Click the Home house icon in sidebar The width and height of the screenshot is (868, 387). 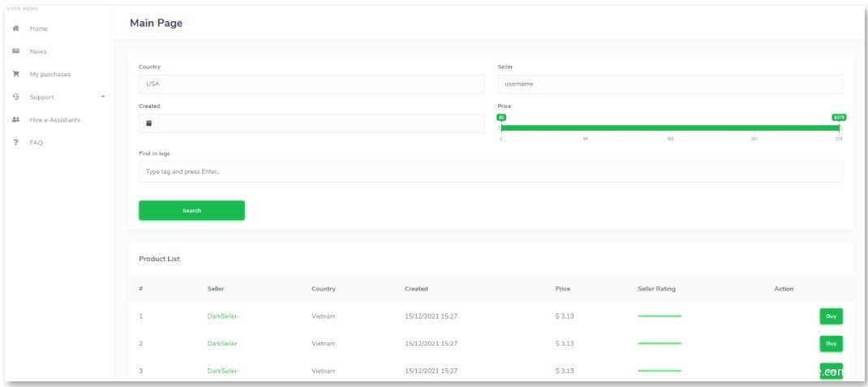click(15, 28)
